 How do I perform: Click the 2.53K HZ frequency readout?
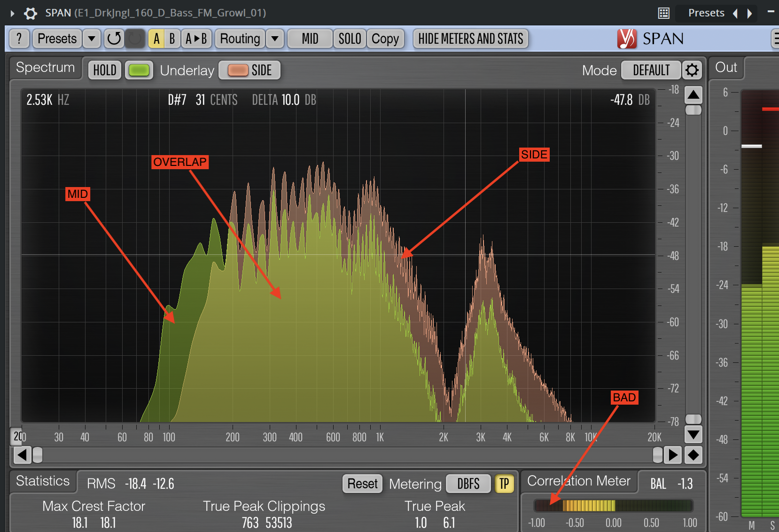point(47,100)
